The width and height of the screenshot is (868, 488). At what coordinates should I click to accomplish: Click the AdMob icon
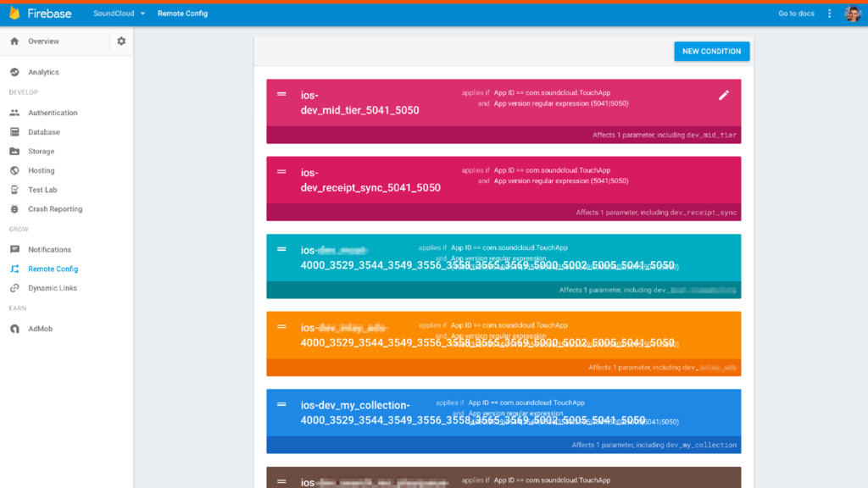point(14,329)
